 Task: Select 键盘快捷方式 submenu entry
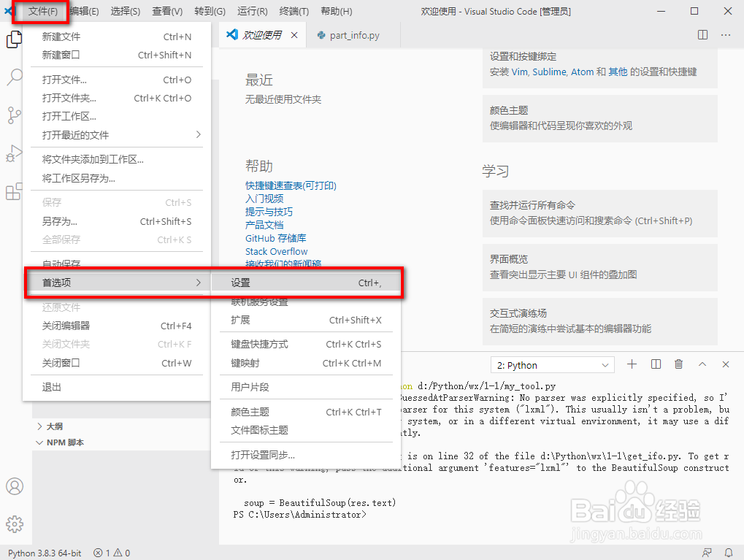(x=306, y=344)
